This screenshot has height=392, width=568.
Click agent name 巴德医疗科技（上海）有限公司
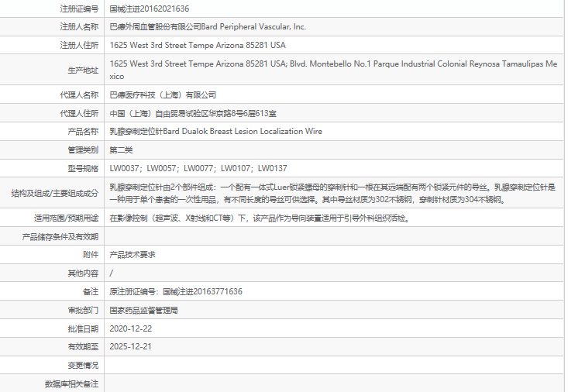[163, 95]
